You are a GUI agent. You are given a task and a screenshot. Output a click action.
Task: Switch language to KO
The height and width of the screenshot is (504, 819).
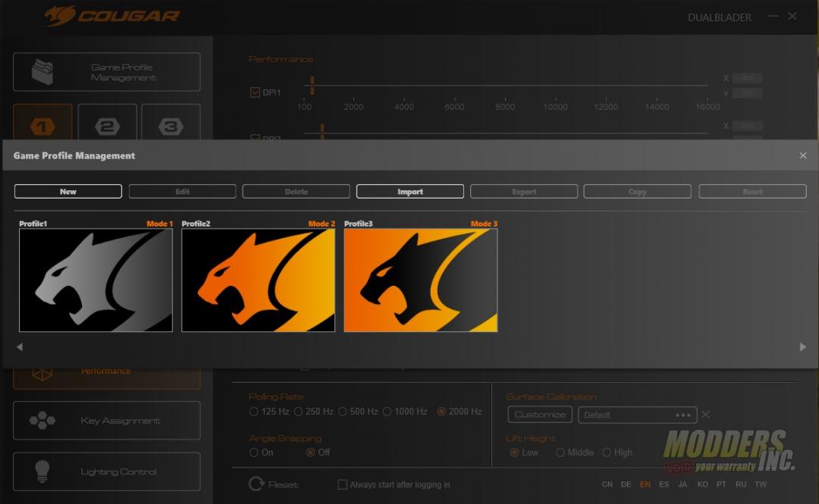(702, 485)
